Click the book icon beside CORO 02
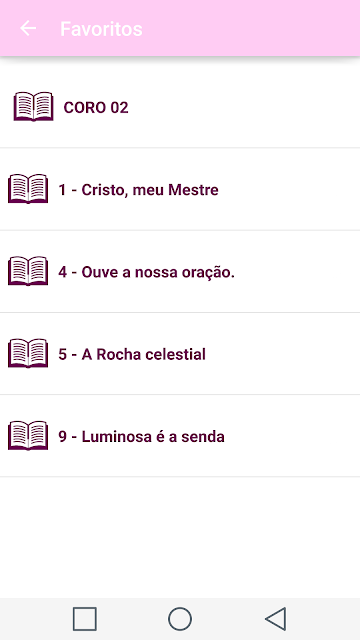Image resolution: width=360 pixels, height=640 pixels. [33, 107]
